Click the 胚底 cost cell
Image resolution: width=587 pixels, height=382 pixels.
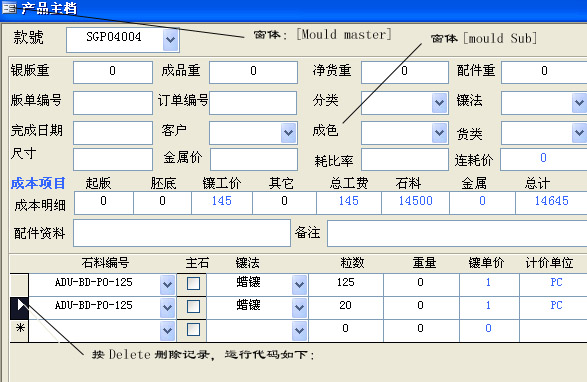162,203
